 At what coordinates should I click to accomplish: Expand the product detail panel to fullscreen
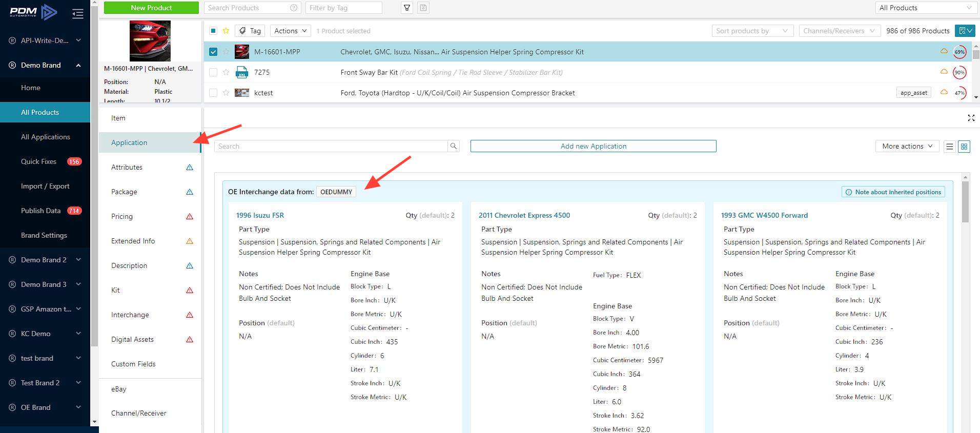[971, 118]
